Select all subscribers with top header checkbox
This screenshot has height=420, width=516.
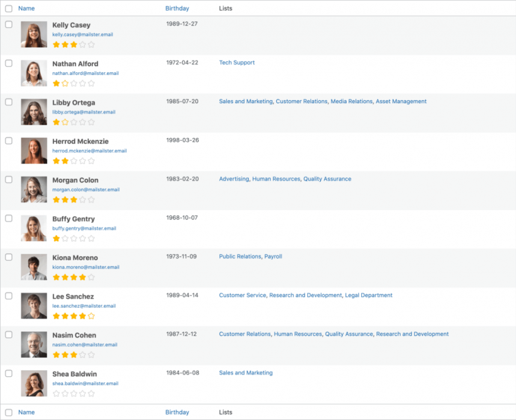(x=9, y=8)
